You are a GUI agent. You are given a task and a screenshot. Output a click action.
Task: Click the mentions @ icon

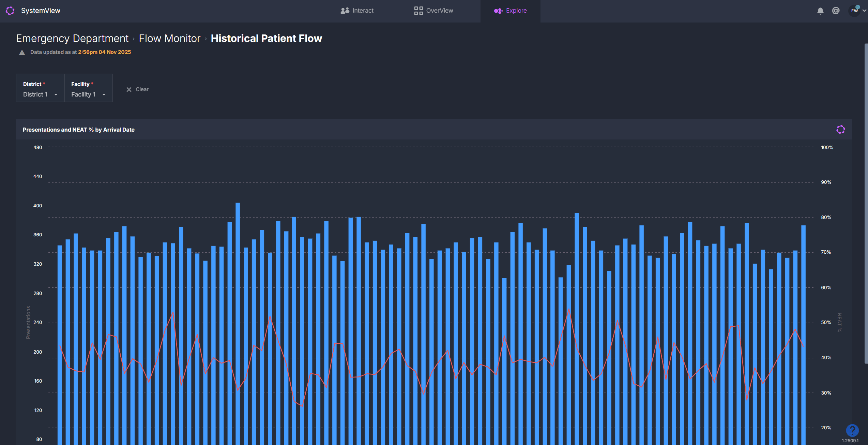tap(836, 11)
